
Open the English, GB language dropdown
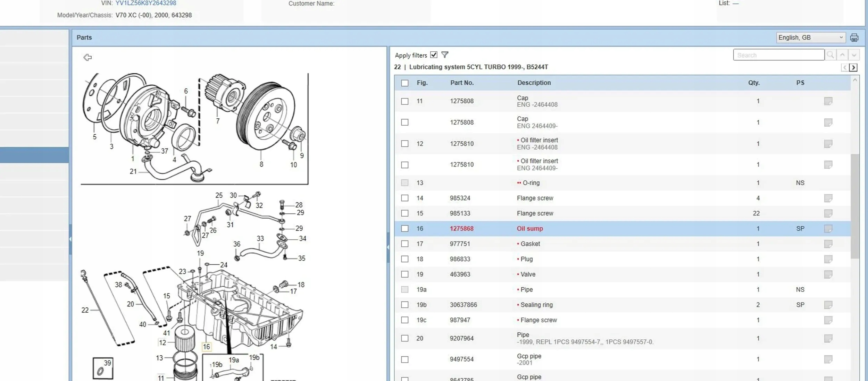pyautogui.click(x=810, y=37)
